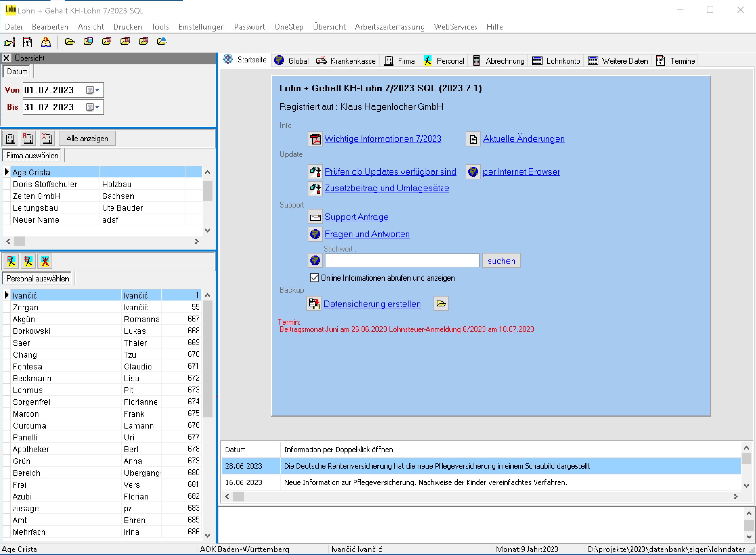Click the suchen button
Screen dimensions: 756x555
point(501,261)
